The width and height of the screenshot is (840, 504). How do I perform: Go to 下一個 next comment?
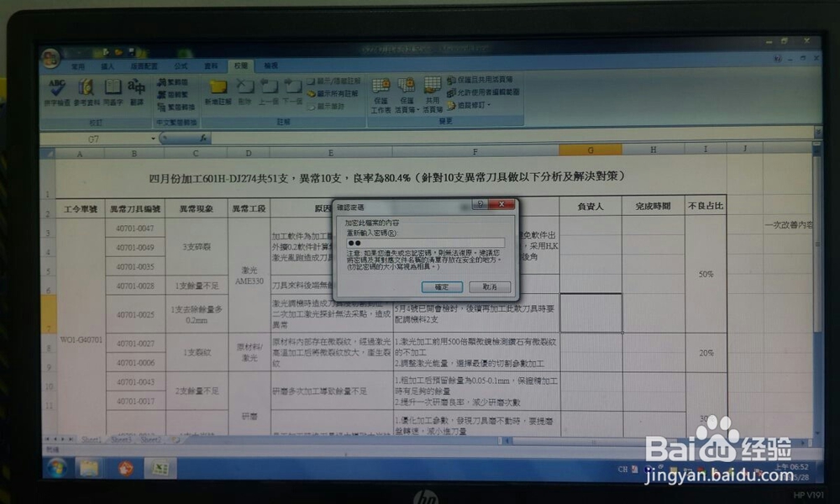pyautogui.click(x=292, y=92)
